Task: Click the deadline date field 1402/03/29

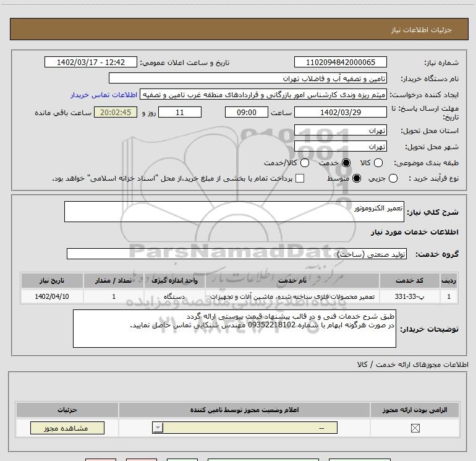Action: [x=340, y=112]
